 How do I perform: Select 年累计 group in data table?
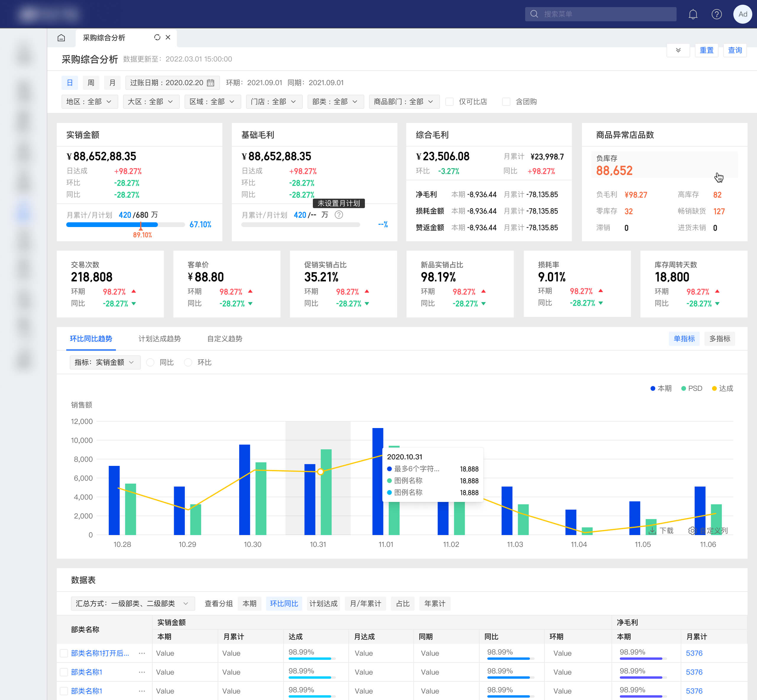(x=435, y=603)
